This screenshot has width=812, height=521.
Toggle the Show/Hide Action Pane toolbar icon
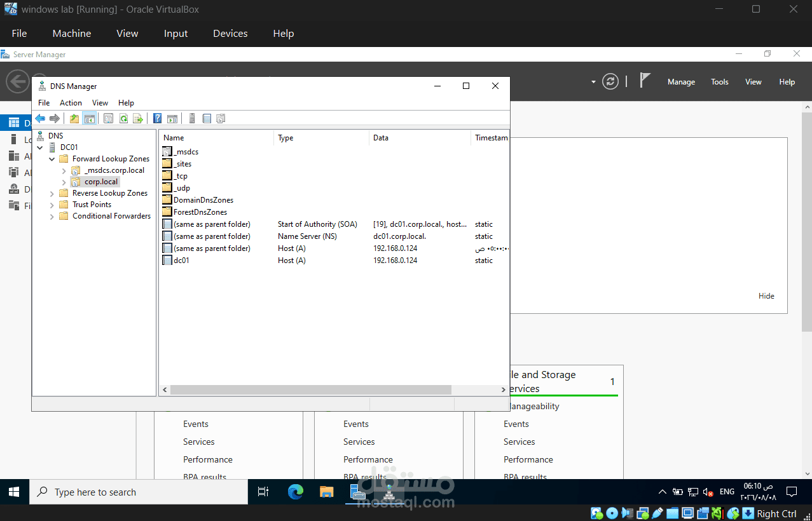172,118
